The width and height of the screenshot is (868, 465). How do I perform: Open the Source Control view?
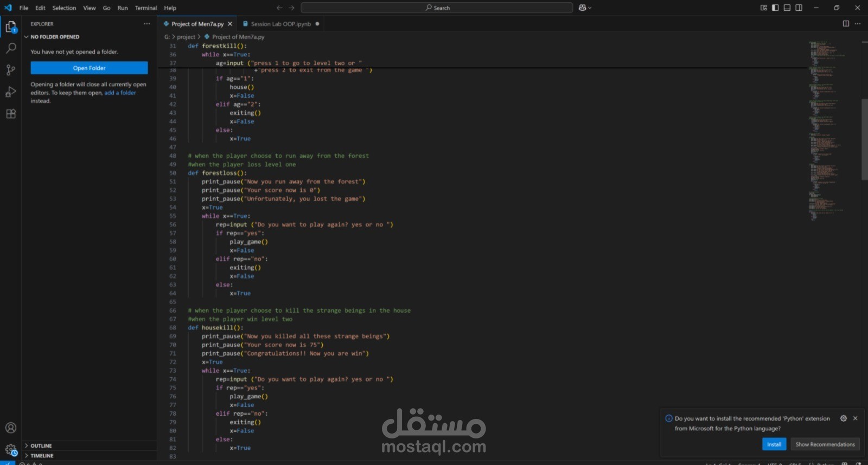point(11,70)
